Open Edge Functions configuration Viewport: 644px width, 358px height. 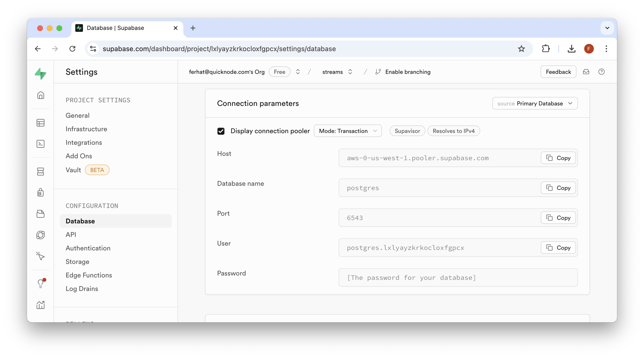(x=89, y=275)
